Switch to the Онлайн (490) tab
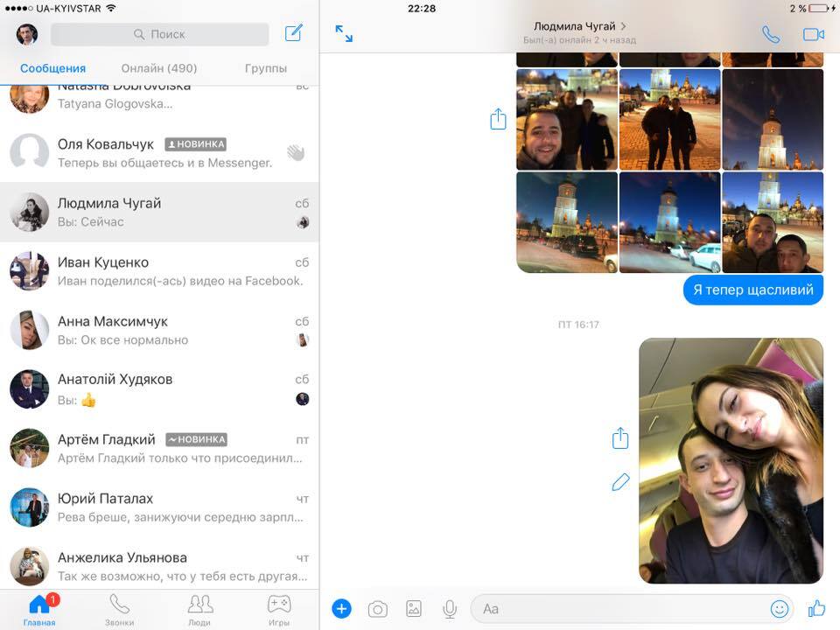Screen dimensions: 840x630 coord(159,68)
